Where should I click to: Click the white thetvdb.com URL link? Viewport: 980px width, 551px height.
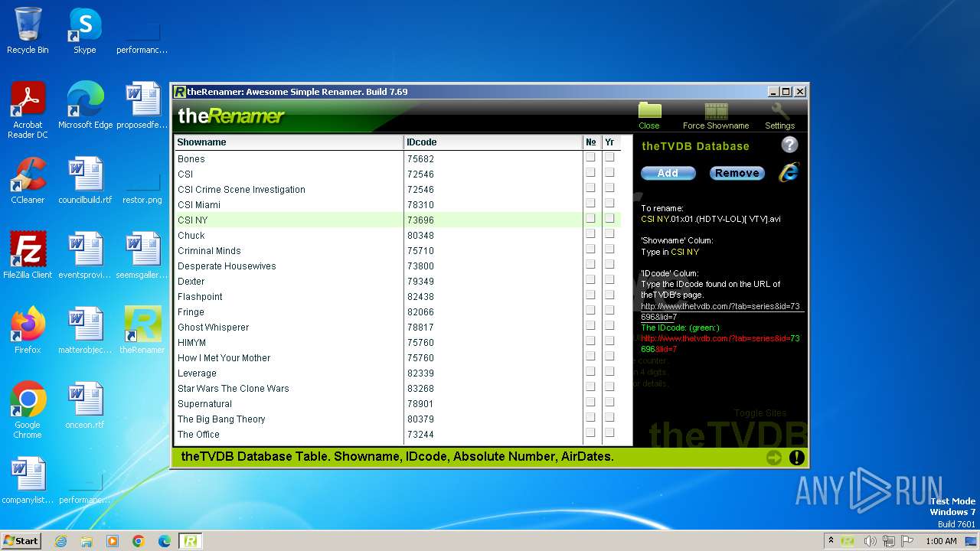click(720, 311)
